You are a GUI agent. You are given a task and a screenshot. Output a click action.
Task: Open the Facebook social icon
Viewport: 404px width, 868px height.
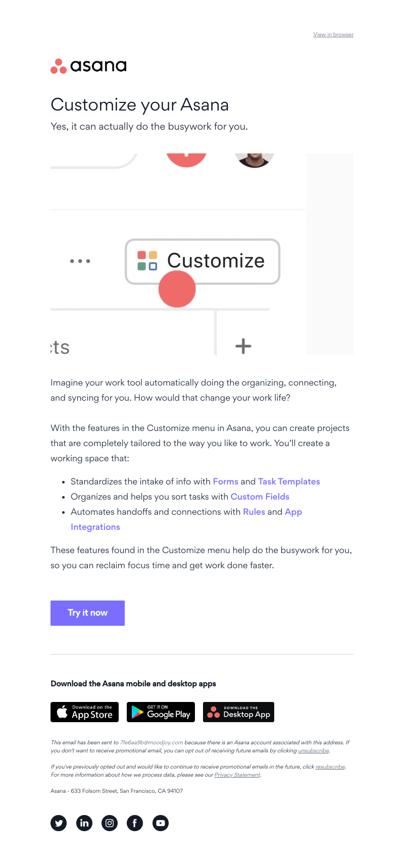coord(135,823)
